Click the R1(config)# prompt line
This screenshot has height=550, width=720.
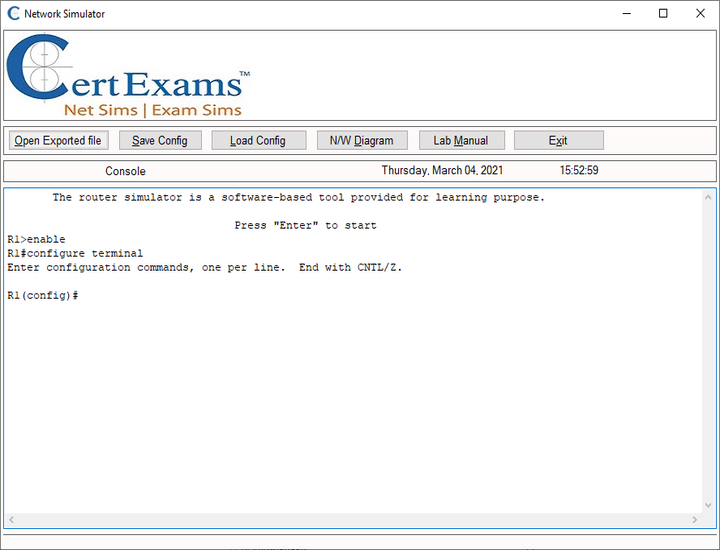(43, 296)
